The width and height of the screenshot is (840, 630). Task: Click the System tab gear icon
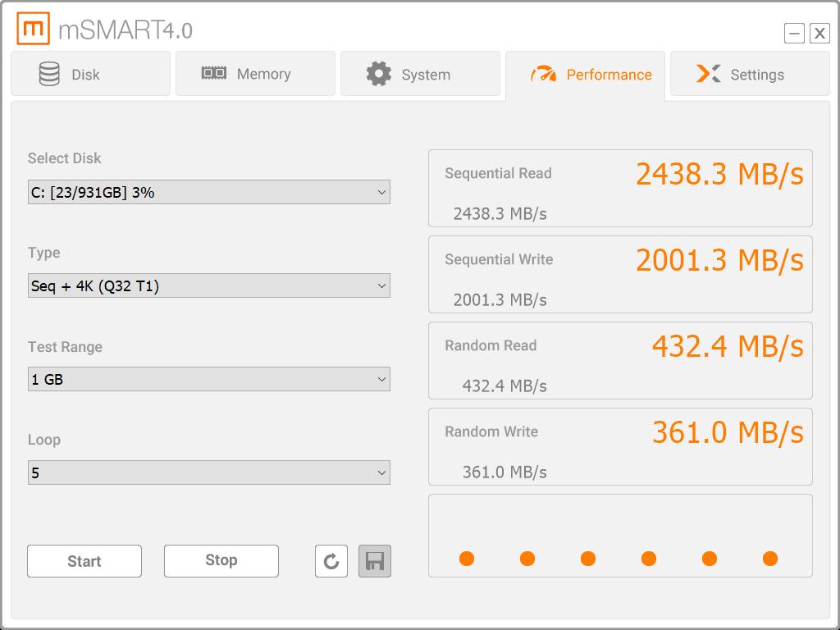pos(378,74)
